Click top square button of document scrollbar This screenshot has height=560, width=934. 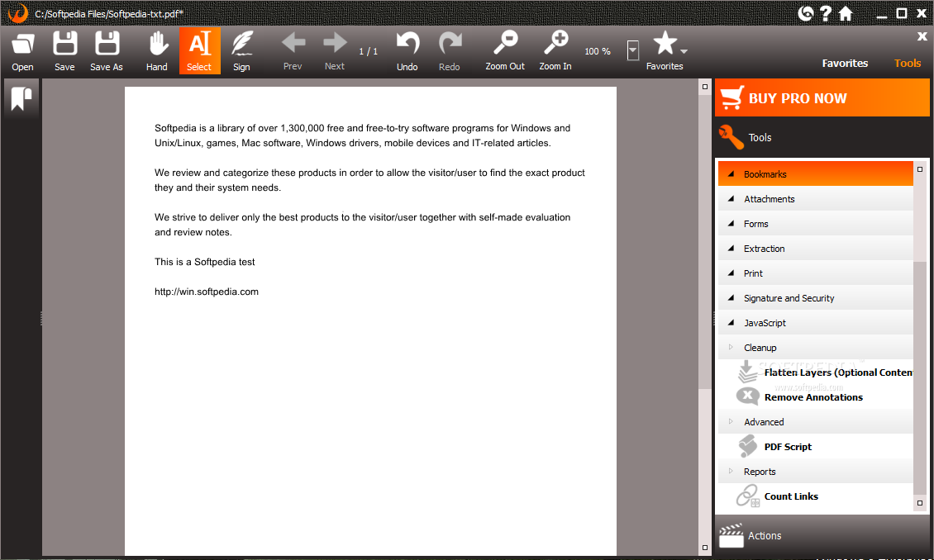pyautogui.click(x=705, y=87)
